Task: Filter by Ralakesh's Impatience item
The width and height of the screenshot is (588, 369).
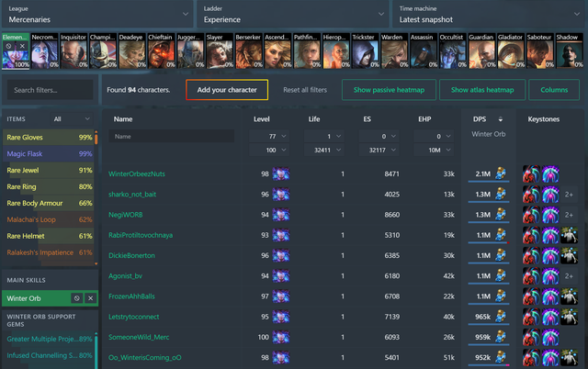Action: (x=48, y=252)
